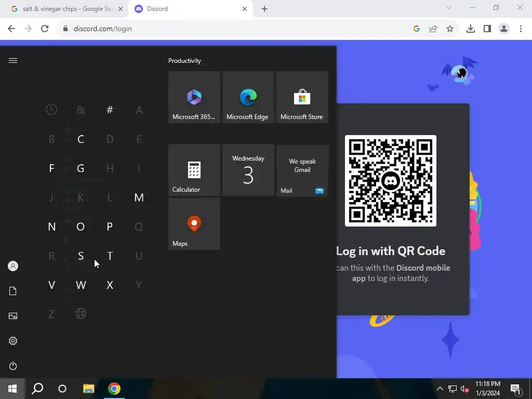The width and height of the screenshot is (532, 399).
Task: Jump to apps starting with O
Action: tap(81, 227)
